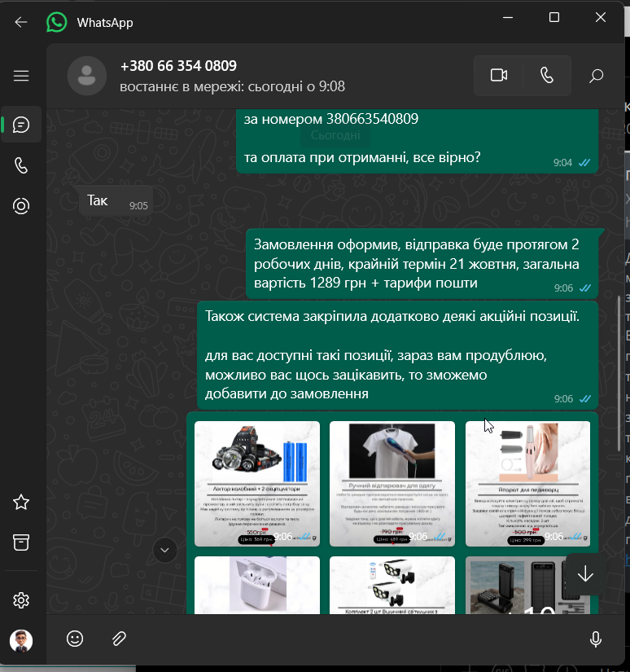The height and width of the screenshot is (672, 630).
Task: Open the street lamp set product image
Action: [x=392, y=585]
